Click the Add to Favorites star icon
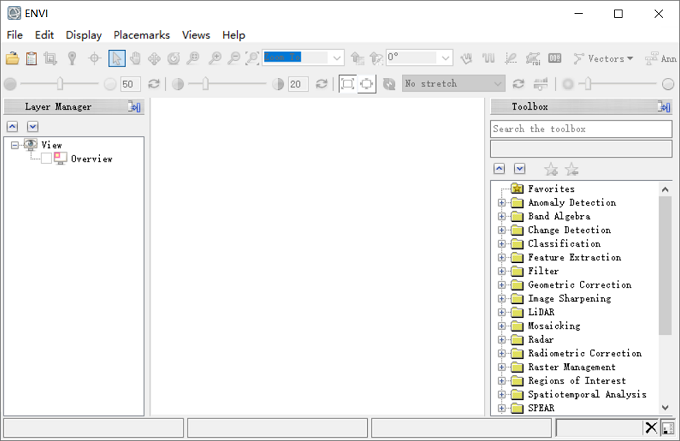The height and width of the screenshot is (441, 680). point(551,169)
